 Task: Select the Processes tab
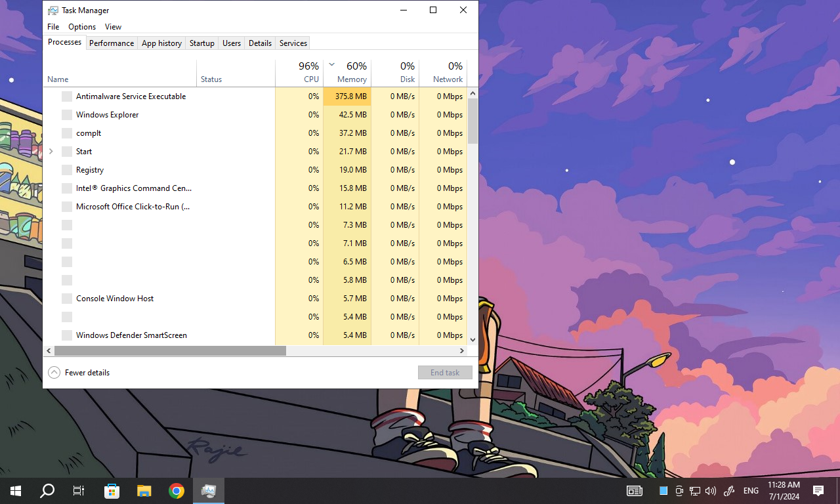point(65,42)
